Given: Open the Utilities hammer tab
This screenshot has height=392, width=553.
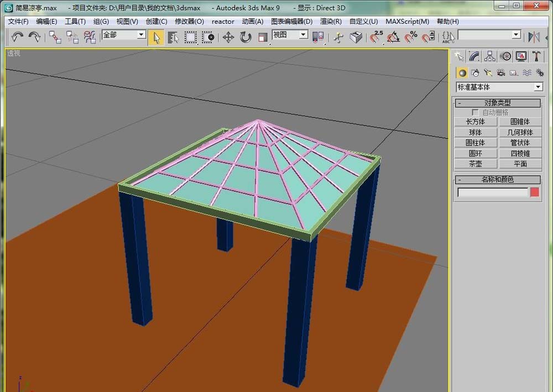Looking at the screenshot, I should tap(536, 56).
